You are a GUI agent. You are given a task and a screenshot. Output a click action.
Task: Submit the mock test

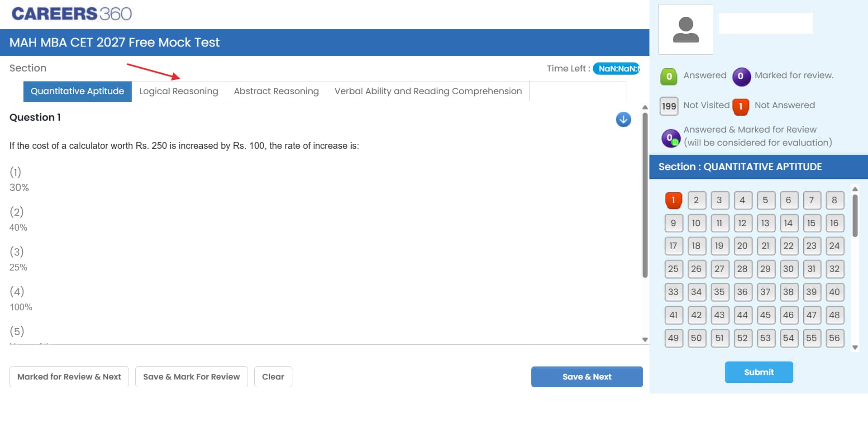[x=759, y=372]
